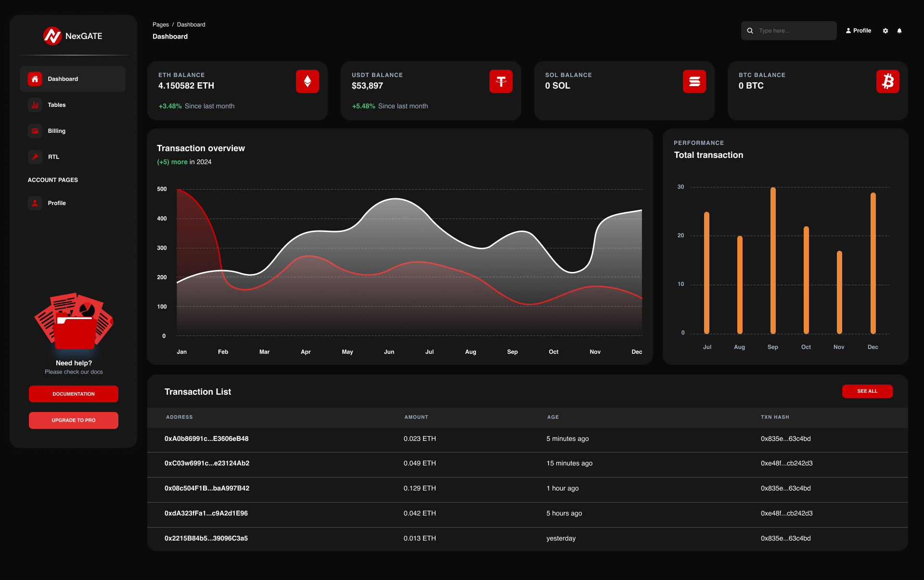Image resolution: width=924 pixels, height=580 pixels.
Task: Click the Dec bar in performance chart
Action: (873, 263)
